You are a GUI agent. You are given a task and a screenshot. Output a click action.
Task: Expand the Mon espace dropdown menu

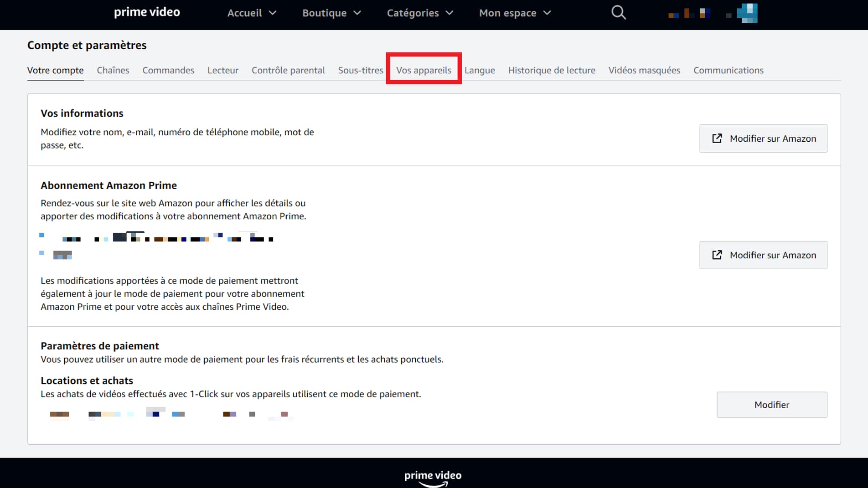point(515,13)
